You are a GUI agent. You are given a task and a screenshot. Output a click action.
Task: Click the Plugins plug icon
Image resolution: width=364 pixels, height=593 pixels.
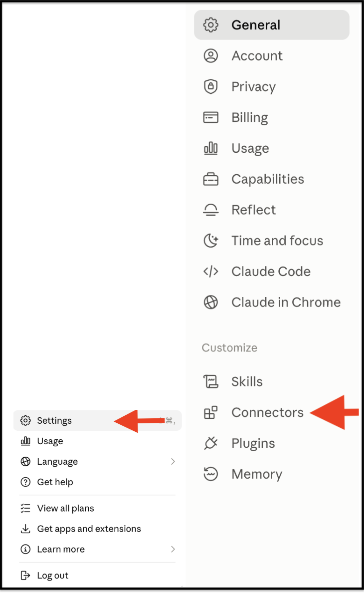tap(211, 443)
